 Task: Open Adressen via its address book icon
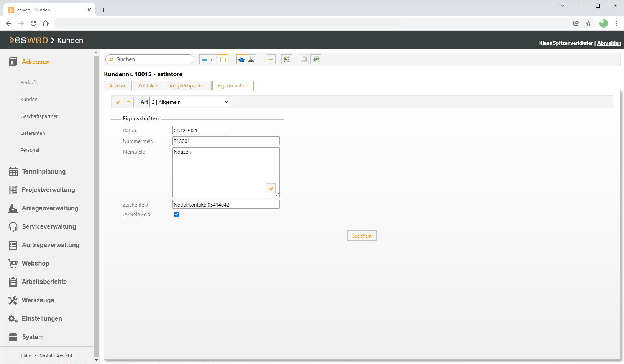click(x=13, y=62)
